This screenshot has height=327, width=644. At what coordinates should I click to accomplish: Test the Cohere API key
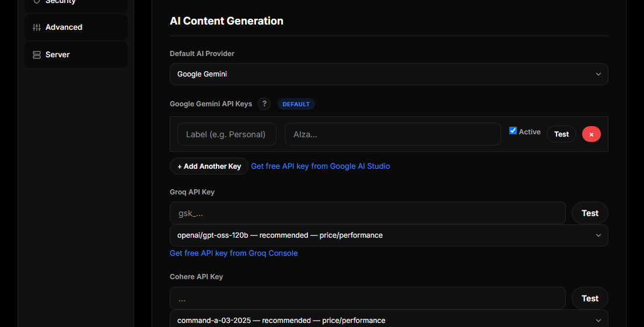point(590,298)
